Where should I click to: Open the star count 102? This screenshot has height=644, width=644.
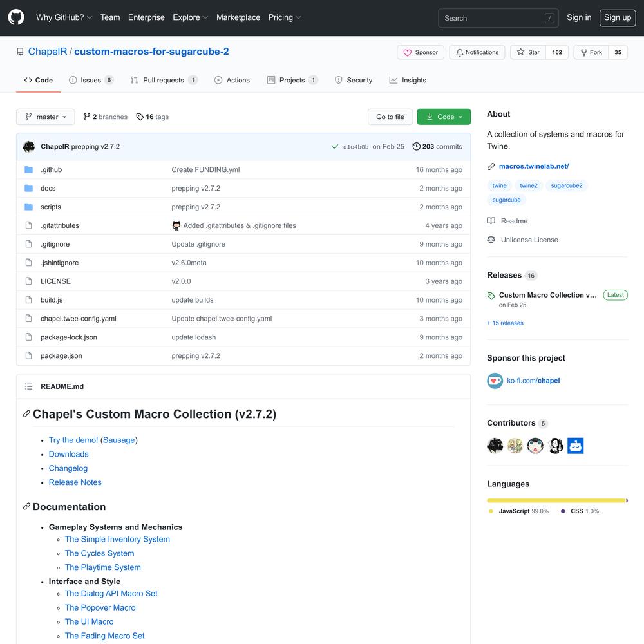557,52
